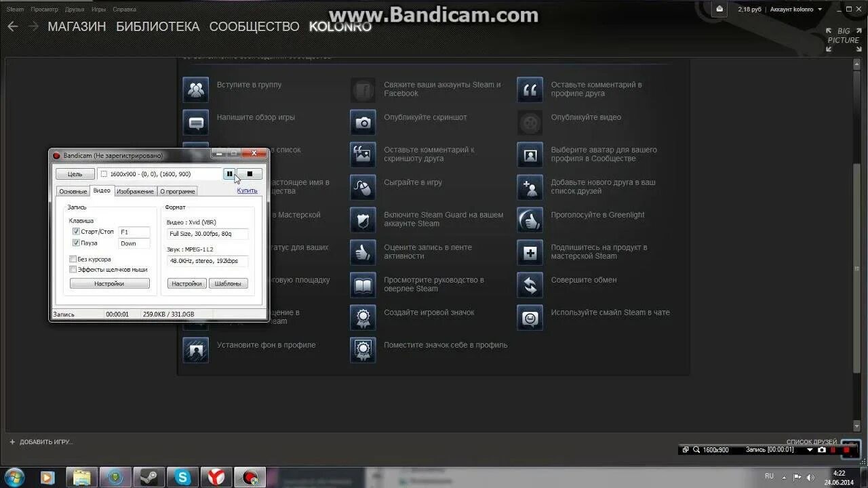Click the Просмотрите руководство book icon
Screen dimensions: 868x488
click(x=363, y=285)
